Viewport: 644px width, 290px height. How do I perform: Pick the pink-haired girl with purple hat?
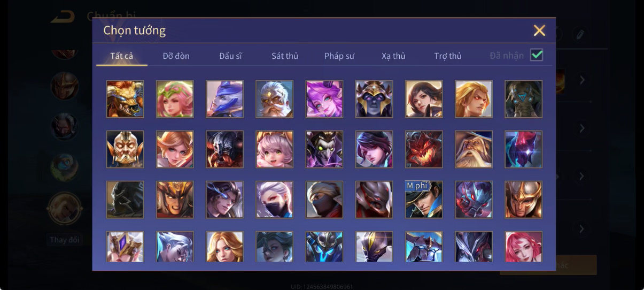[x=324, y=99]
